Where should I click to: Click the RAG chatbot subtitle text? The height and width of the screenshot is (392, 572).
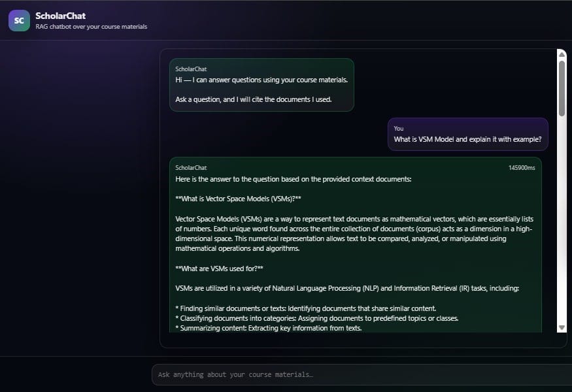pos(91,27)
